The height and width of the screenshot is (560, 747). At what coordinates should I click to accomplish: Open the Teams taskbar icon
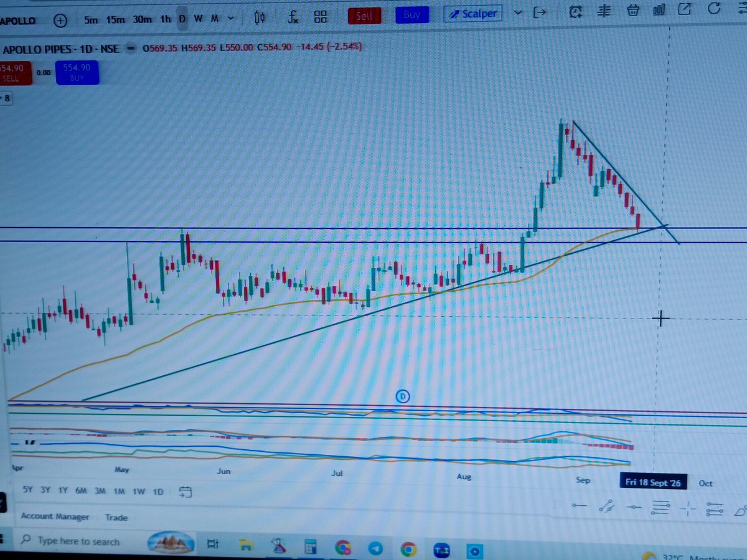(x=441, y=550)
